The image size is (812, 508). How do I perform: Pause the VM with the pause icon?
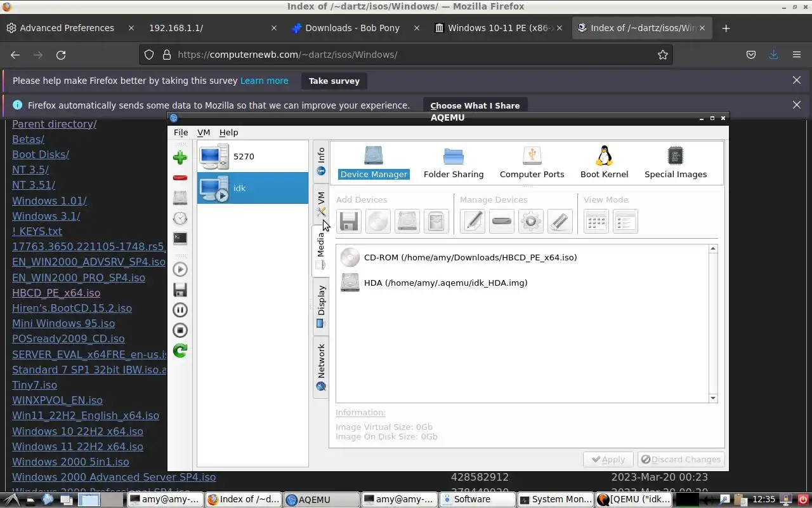click(x=180, y=310)
